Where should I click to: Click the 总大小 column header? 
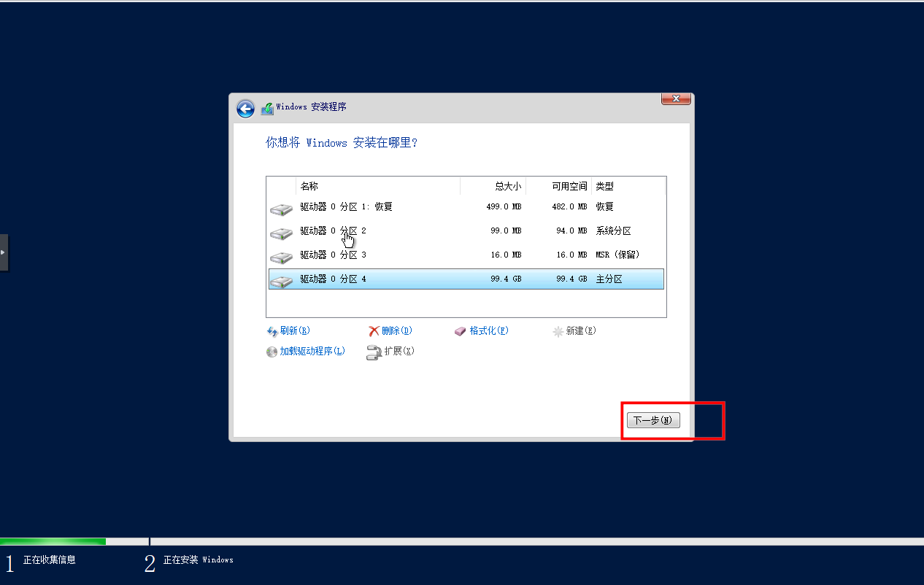click(x=493, y=187)
